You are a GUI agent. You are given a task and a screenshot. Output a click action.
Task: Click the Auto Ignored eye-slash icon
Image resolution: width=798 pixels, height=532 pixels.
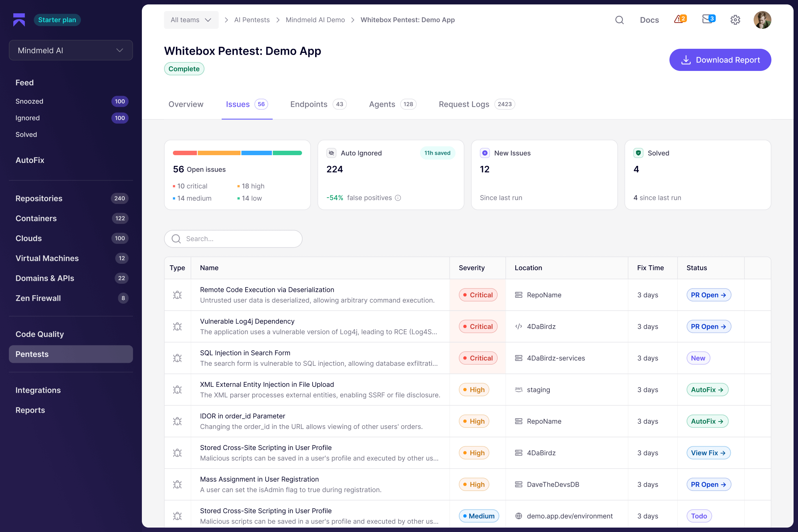331,153
